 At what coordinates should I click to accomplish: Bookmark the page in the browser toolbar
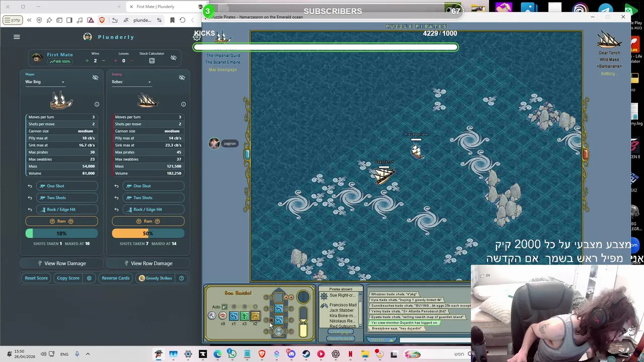click(x=172, y=20)
